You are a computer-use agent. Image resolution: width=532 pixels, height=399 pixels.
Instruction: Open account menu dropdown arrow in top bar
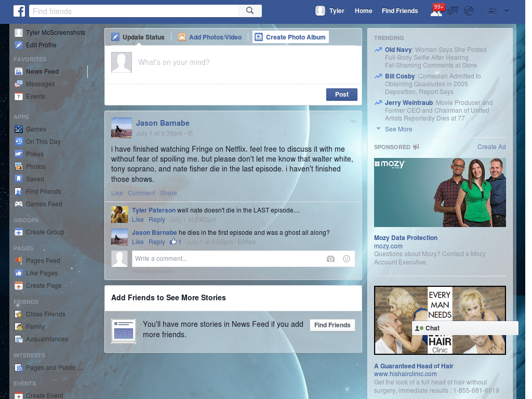[507, 11]
